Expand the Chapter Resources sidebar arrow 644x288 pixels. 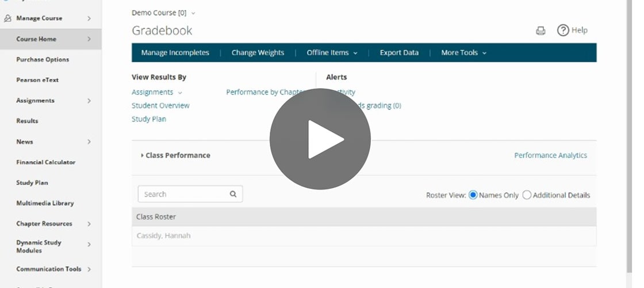pyautogui.click(x=89, y=224)
